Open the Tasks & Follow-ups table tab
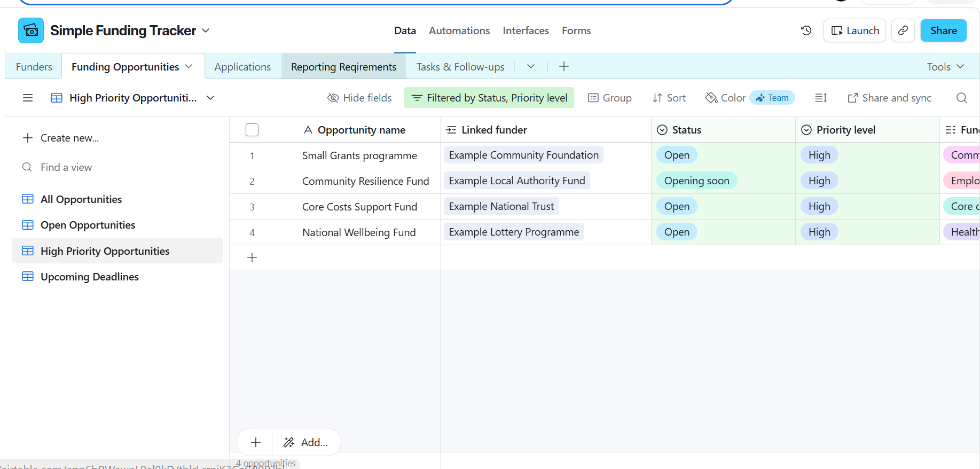The image size is (980, 469). (x=460, y=67)
